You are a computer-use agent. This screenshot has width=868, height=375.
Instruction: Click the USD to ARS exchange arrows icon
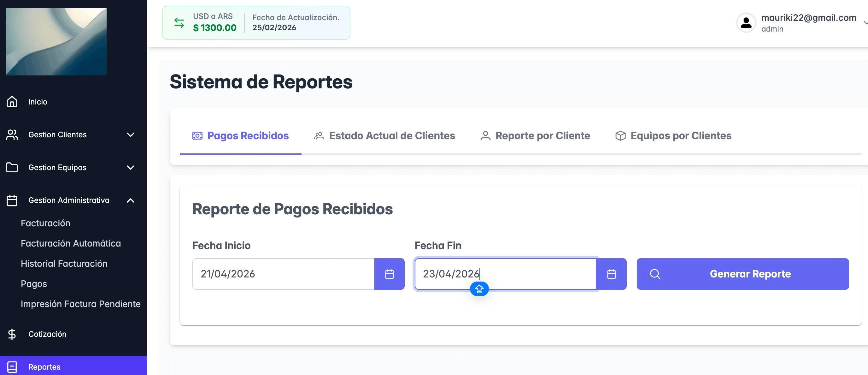click(179, 23)
